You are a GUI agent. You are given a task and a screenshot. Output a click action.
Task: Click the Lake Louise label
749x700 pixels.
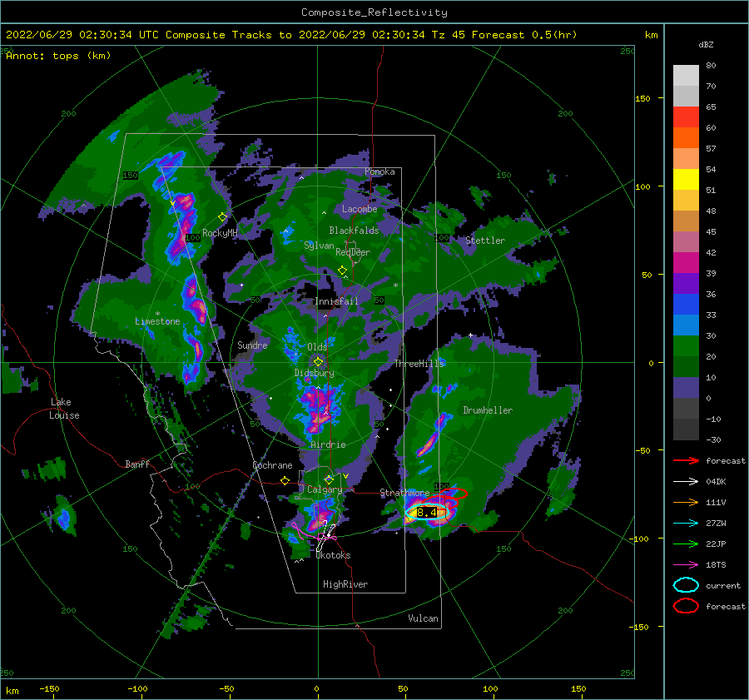click(64, 409)
